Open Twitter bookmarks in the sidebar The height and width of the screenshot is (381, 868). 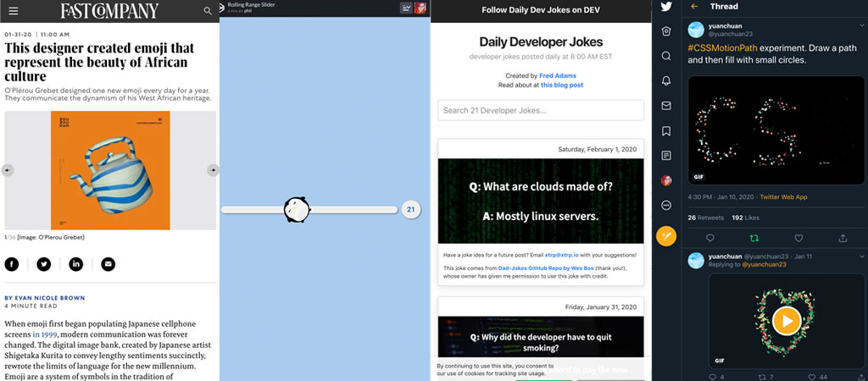click(x=666, y=131)
